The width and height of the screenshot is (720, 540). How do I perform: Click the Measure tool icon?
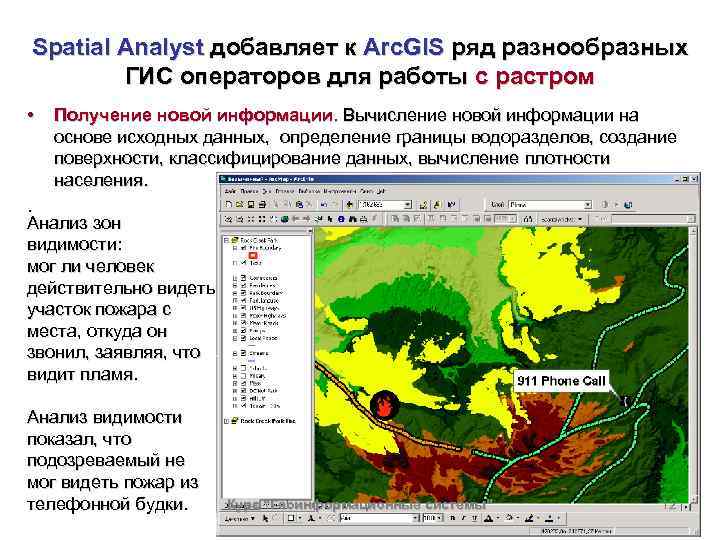click(364, 219)
